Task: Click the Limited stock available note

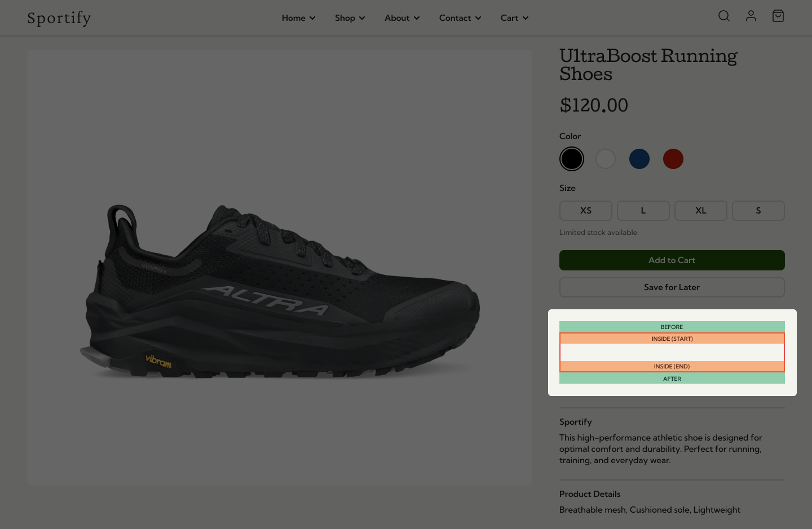Action: (x=598, y=232)
